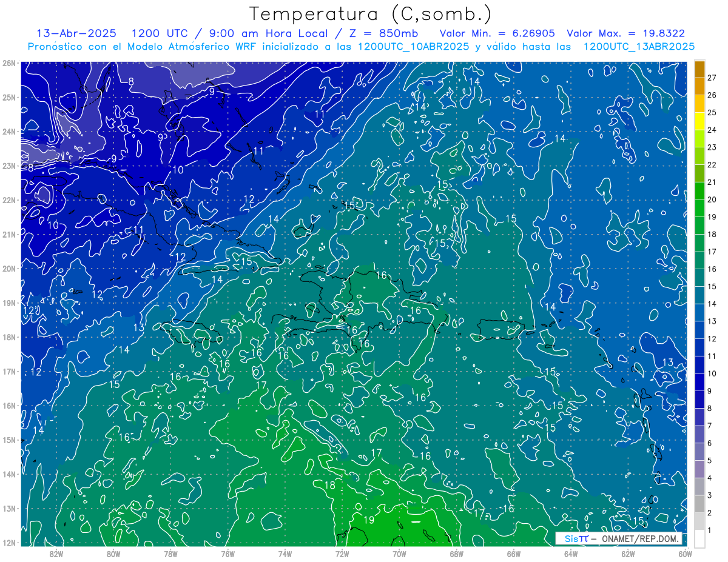Click the 12N latitude label

8,543
